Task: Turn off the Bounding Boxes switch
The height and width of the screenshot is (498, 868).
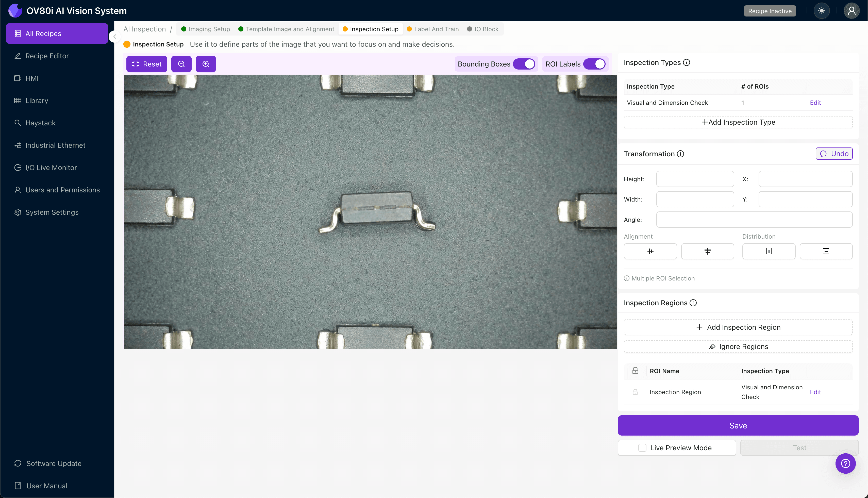Action: 524,64
